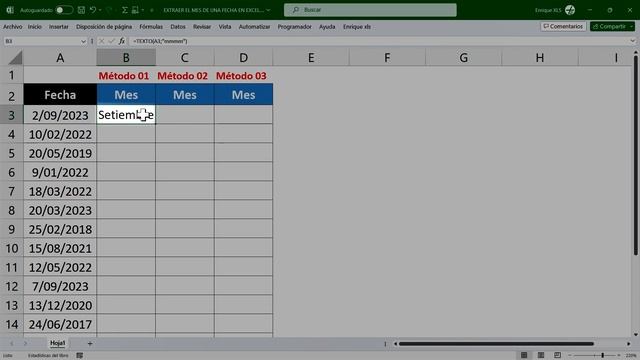640x360 pixels.
Task: Click cell B3 showing Setiembre
Action: (x=126, y=115)
